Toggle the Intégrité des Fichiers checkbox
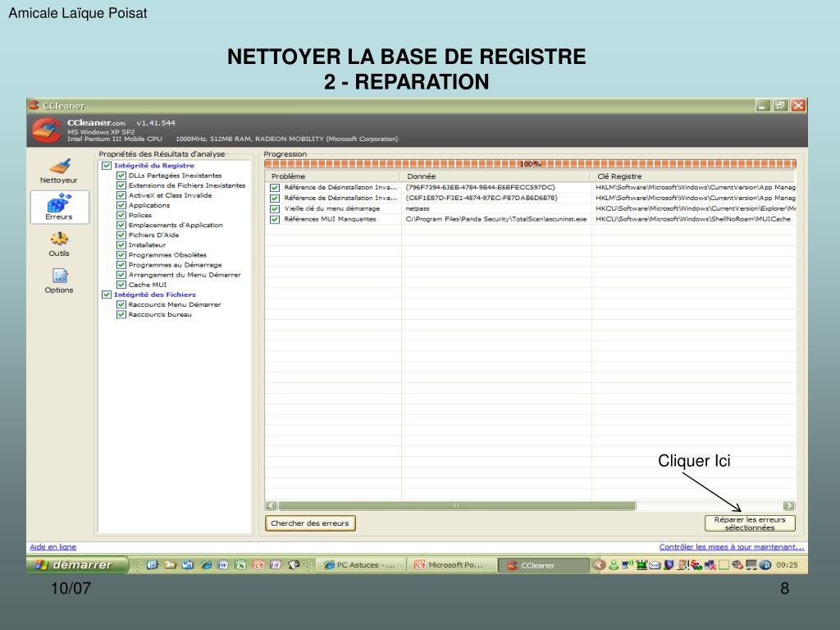This screenshot has height=630, width=840. point(107,294)
